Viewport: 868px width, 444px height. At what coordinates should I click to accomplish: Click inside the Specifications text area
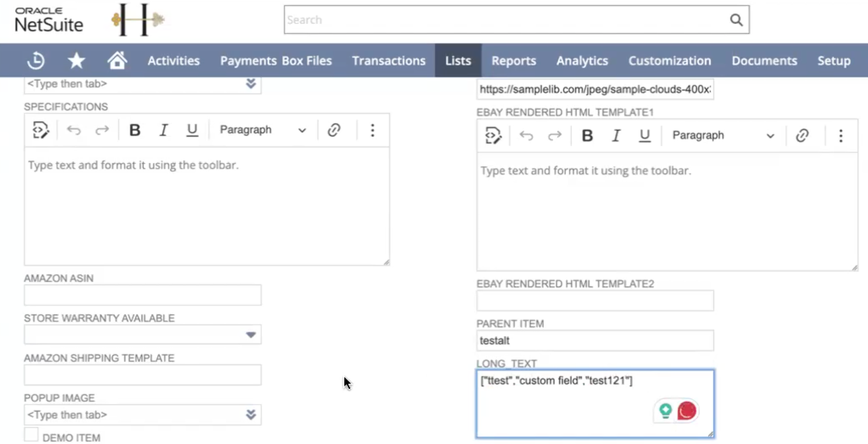206,206
